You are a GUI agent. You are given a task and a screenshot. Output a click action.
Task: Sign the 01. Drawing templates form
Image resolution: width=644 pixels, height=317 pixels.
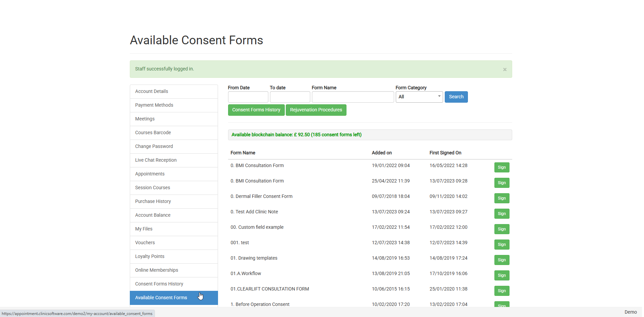tap(501, 260)
